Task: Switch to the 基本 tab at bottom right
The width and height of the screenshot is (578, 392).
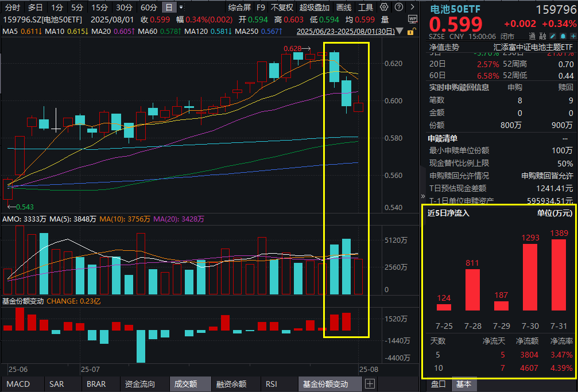Action: [464, 385]
